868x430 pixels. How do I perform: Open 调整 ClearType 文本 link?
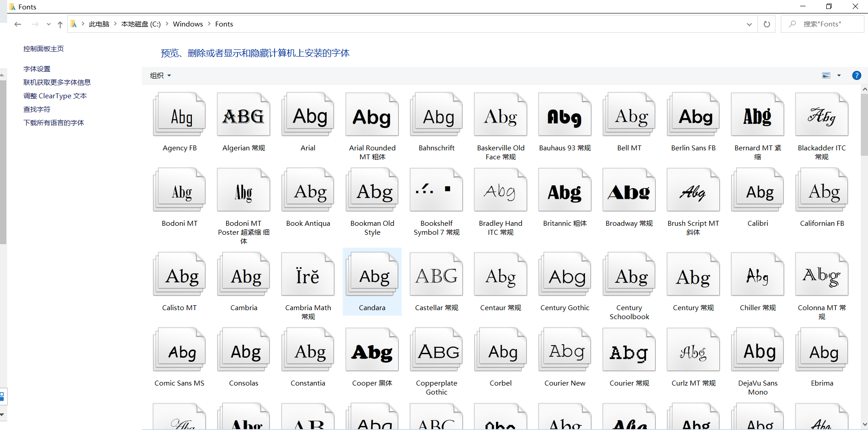tap(55, 96)
